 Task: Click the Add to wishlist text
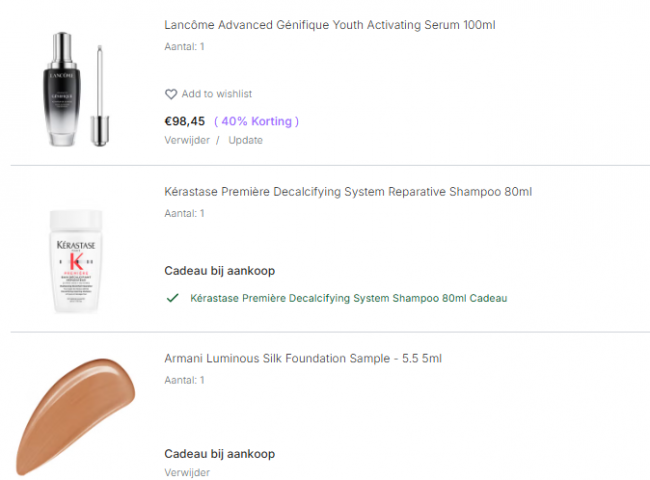click(x=216, y=94)
